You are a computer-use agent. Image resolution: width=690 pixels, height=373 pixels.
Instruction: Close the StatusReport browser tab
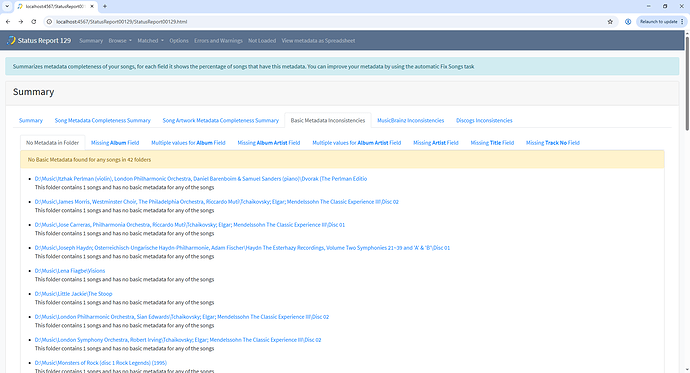(92, 6)
